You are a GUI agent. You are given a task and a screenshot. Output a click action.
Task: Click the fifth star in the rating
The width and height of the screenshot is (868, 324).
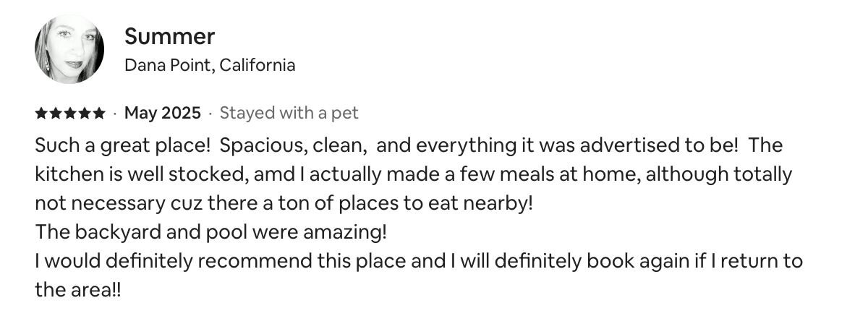click(x=98, y=114)
